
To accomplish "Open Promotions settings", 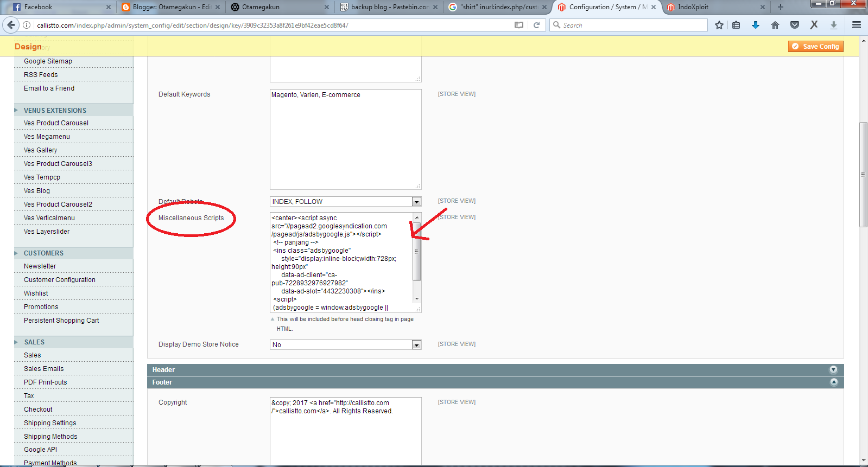I will [41, 307].
